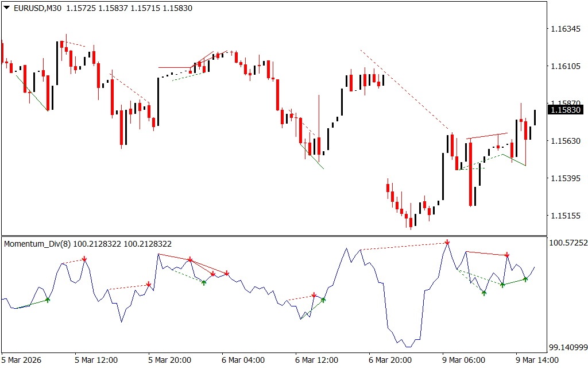Click the 99.140999 indicator scale value
This screenshot has height=368, width=588.
click(568, 348)
